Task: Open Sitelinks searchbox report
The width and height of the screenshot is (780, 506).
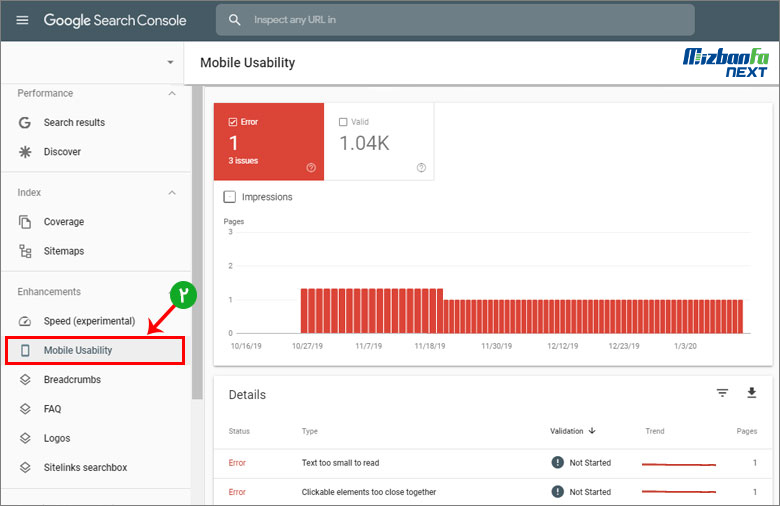Action: point(85,468)
